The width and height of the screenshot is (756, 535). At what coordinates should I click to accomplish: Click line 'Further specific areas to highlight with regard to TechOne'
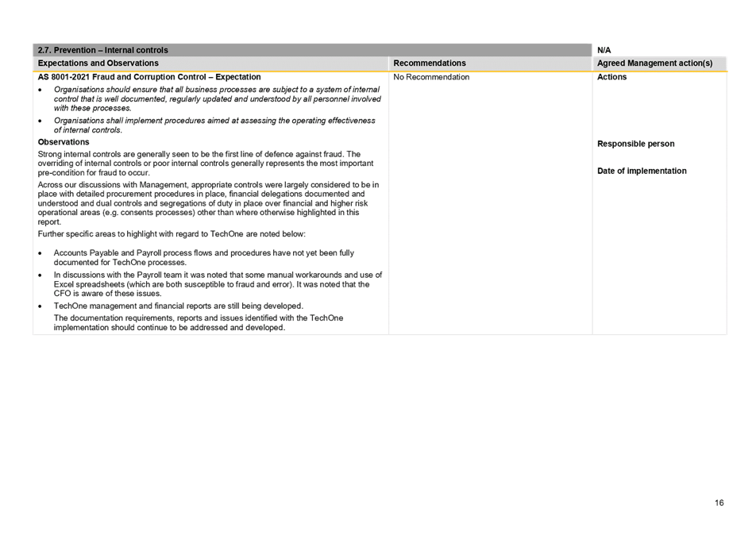tap(172, 234)
